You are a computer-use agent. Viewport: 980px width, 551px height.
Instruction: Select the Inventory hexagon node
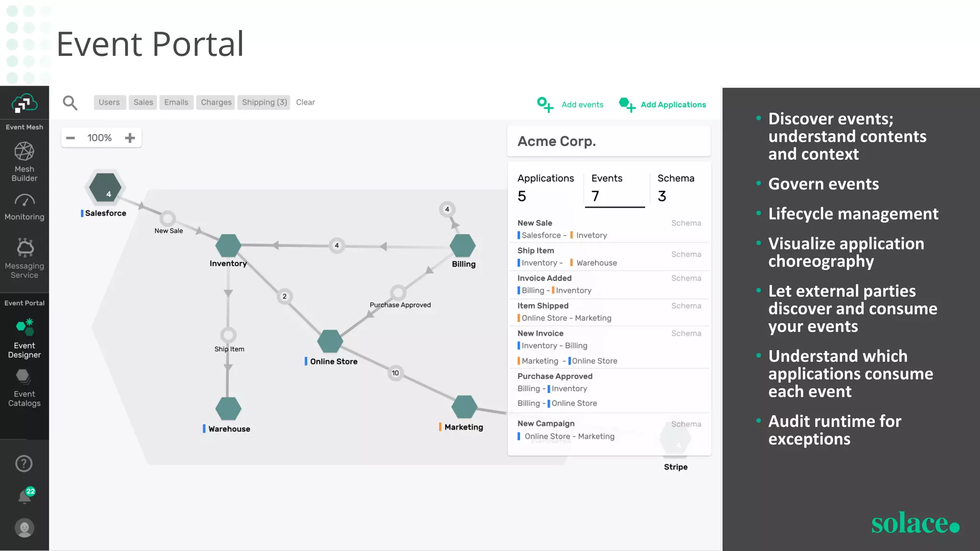228,245
